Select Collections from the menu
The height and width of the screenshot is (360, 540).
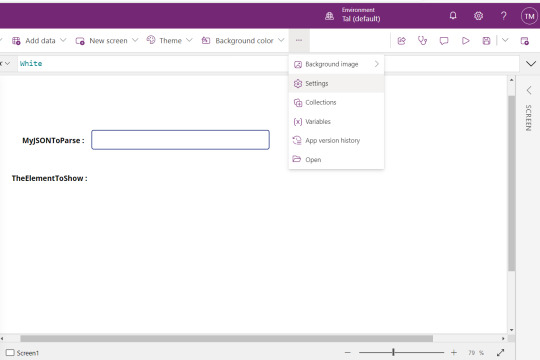point(336,102)
